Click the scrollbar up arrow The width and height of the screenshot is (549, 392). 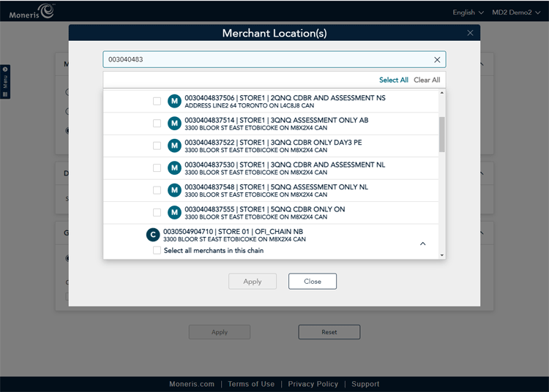tap(442, 93)
